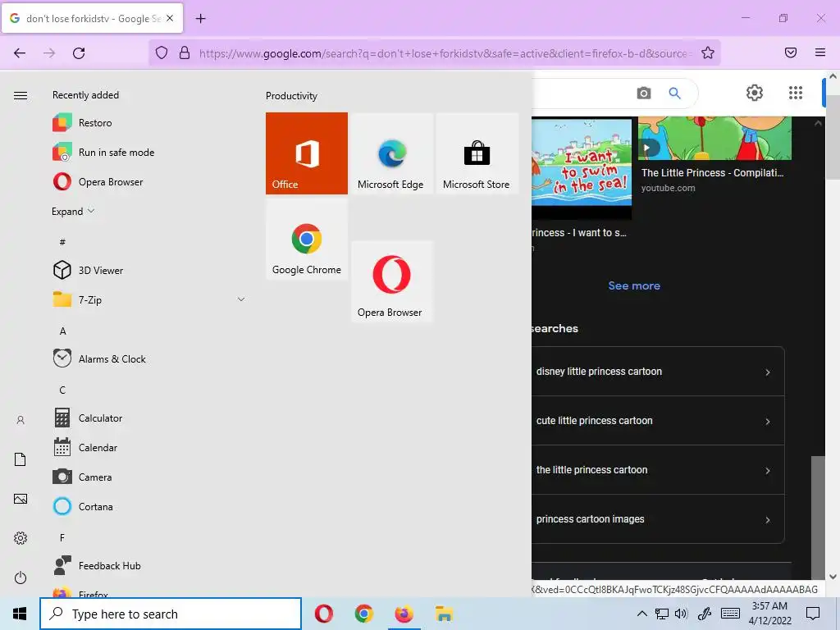840x630 pixels.
Task: Open Opera from the taskbar
Action: point(323,614)
